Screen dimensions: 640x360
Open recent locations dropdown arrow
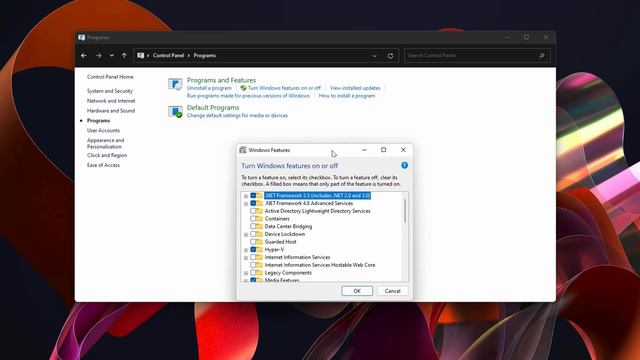pos(111,56)
